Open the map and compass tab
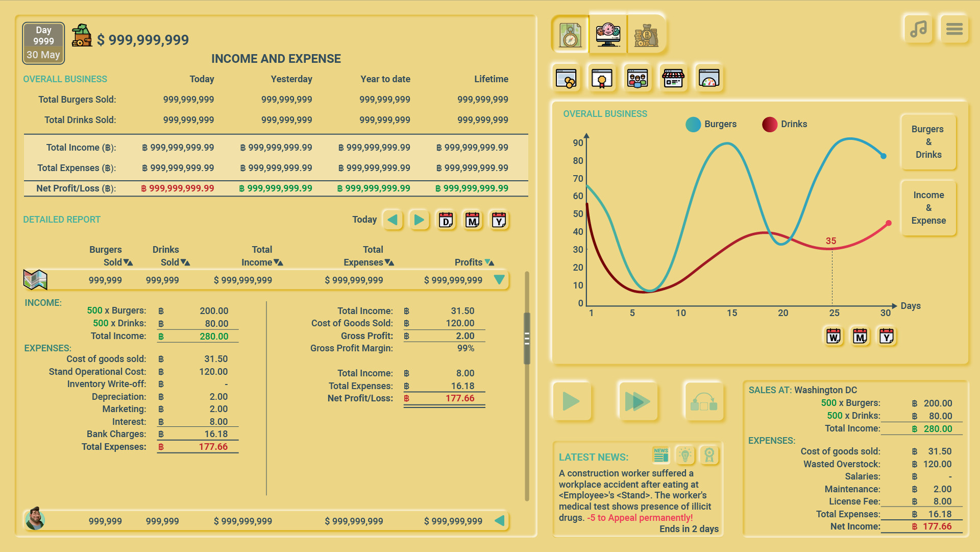The image size is (980, 552). (x=570, y=35)
